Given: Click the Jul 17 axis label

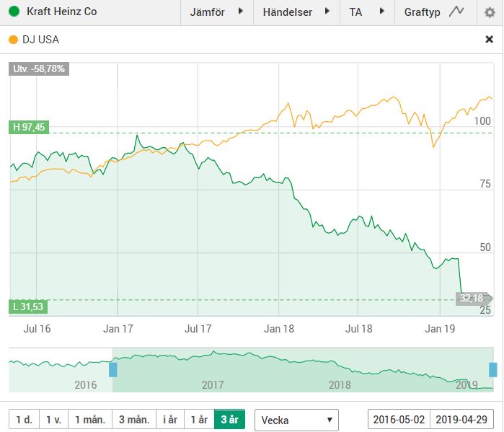Looking at the screenshot, I should tap(198, 328).
